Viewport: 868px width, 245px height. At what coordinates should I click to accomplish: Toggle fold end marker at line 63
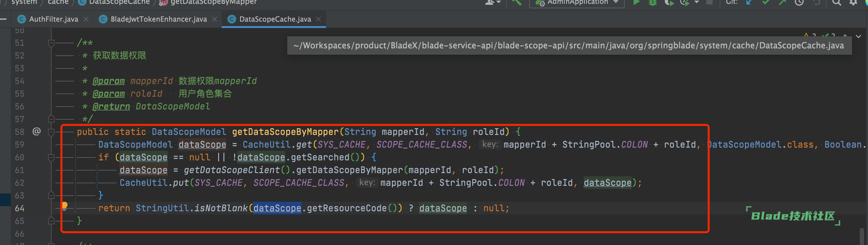51,195
